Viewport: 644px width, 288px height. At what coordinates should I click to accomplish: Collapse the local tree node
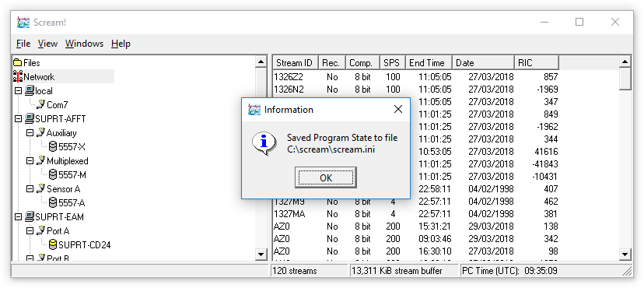(18, 90)
